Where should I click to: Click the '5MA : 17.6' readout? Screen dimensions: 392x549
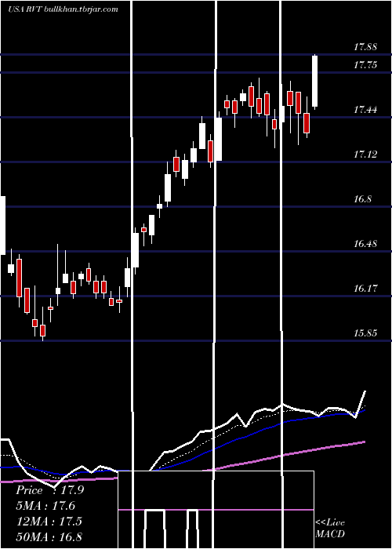tap(45, 506)
